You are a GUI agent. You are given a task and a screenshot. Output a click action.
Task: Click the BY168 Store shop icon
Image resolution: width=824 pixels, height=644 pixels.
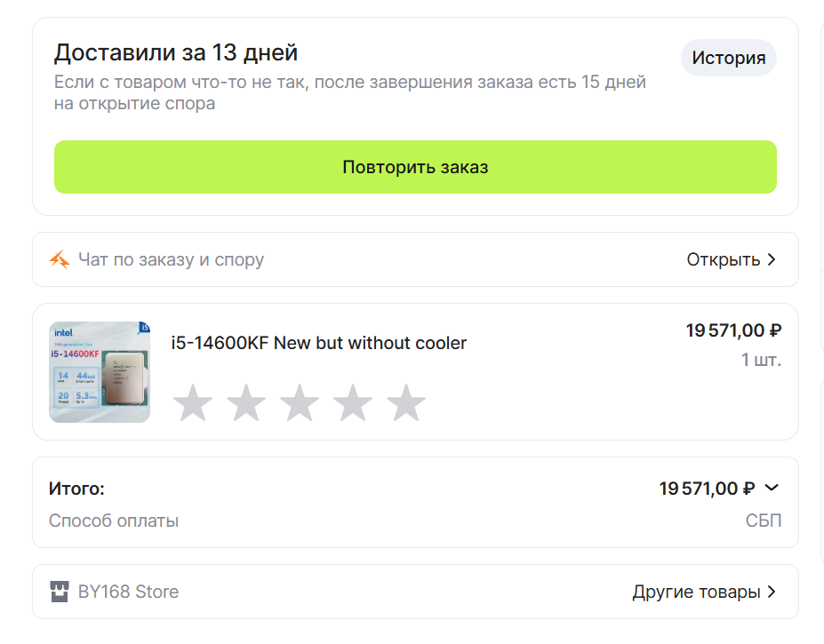[x=60, y=592]
